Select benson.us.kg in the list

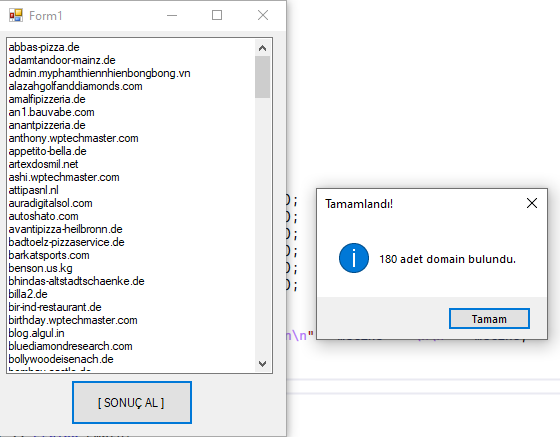tap(40, 268)
